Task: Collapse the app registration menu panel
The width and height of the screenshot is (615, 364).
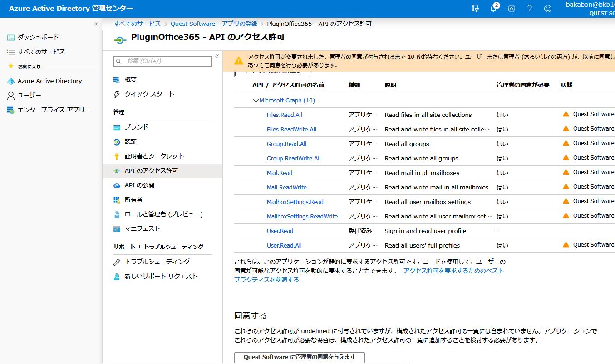Action: tap(217, 56)
